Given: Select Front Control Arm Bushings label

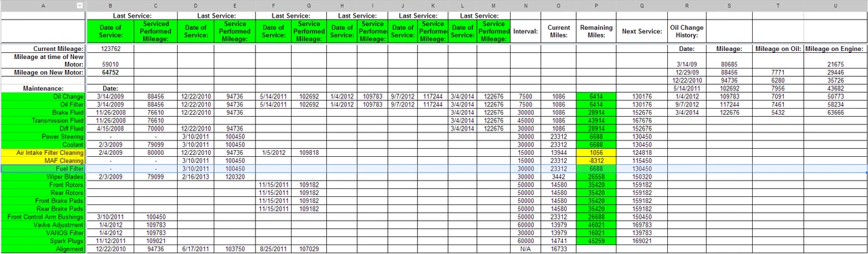Looking at the screenshot, I should (43, 217).
